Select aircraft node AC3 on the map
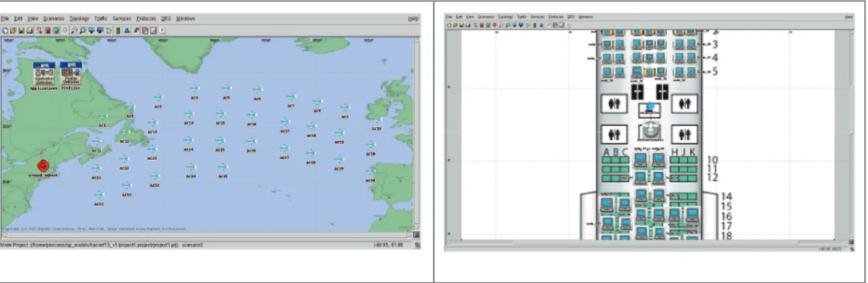This screenshot has width=868, height=283. click(158, 98)
